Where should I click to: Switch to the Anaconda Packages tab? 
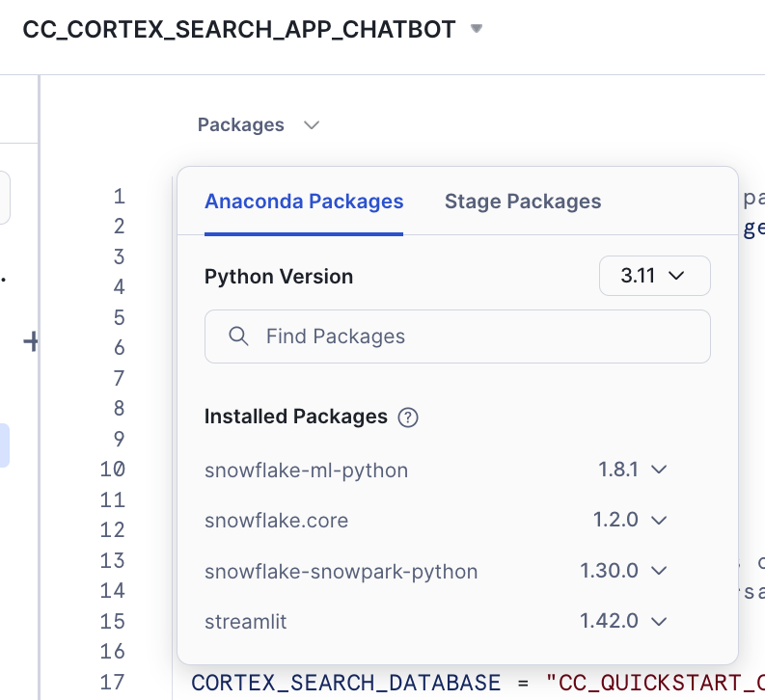tap(304, 202)
